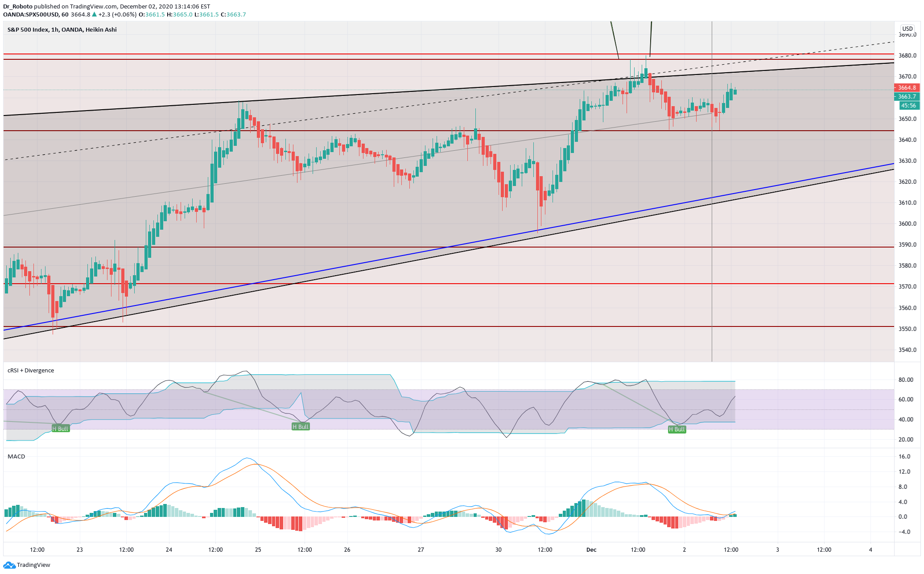Click the 26 date on the time axis
This screenshot has width=924, height=574.
click(x=347, y=550)
